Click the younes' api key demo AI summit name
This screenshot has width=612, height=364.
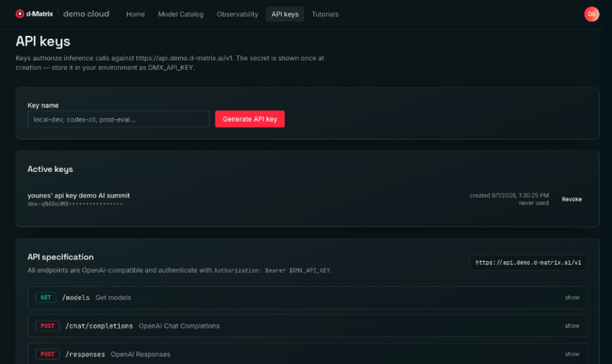pyautogui.click(x=79, y=195)
